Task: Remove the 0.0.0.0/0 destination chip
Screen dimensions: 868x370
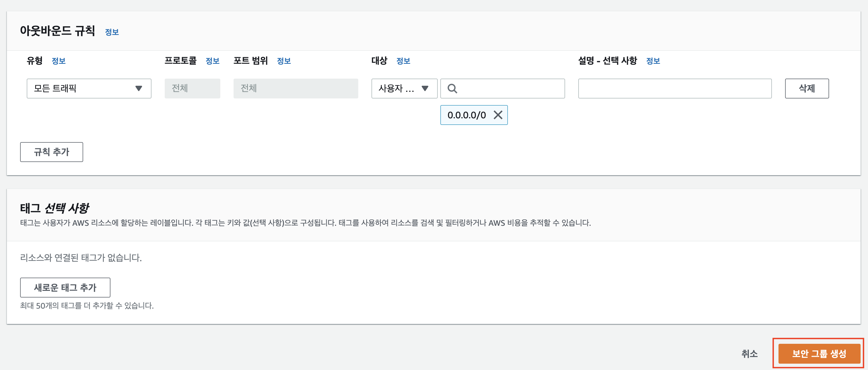Action: click(x=498, y=115)
